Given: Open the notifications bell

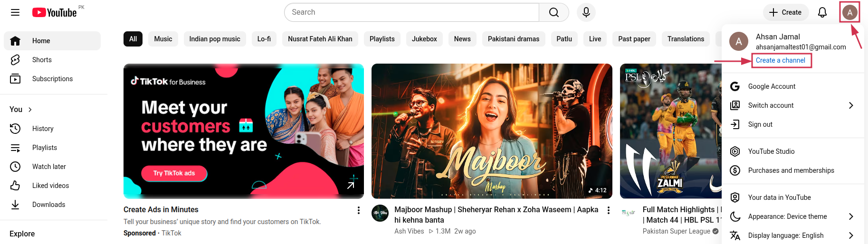Looking at the screenshot, I should pos(822,12).
